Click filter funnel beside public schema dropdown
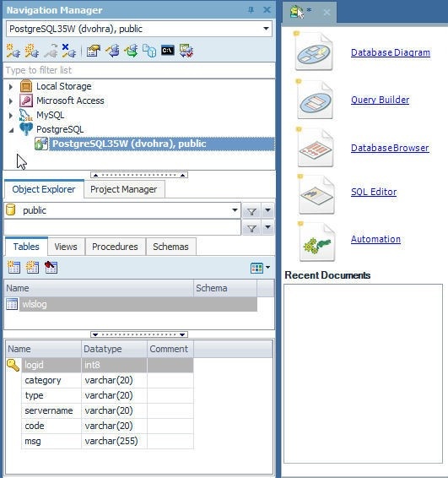 (251, 211)
